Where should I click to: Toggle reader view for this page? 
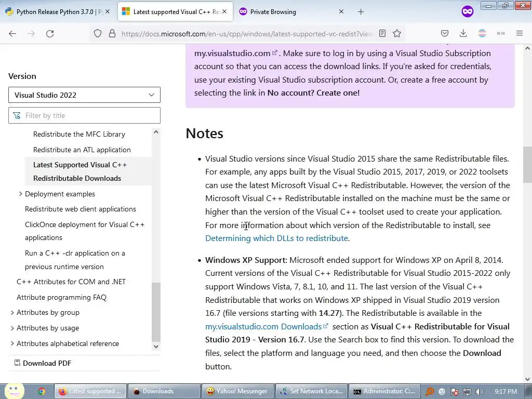[x=382, y=34]
